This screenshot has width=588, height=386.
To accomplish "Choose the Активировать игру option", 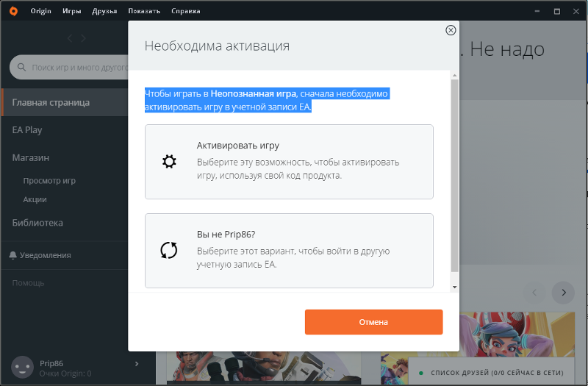I will (289, 162).
